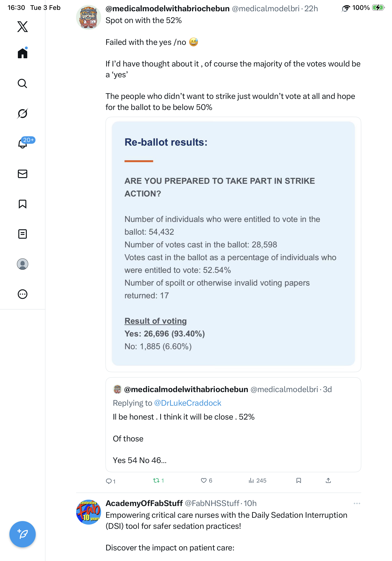This screenshot has height=561, width=392.
Task: Open the Lists icon in sidebar
Action: [x=23, y=234]
